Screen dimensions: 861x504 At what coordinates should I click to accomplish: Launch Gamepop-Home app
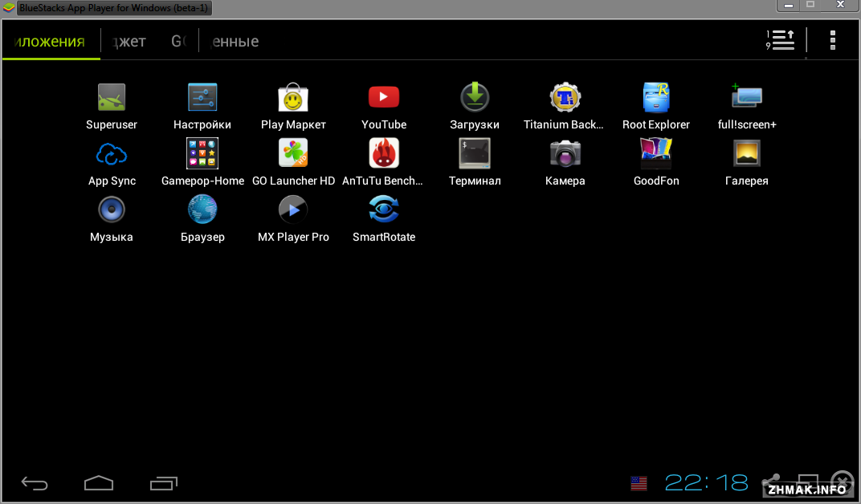(x=202, y=153)
